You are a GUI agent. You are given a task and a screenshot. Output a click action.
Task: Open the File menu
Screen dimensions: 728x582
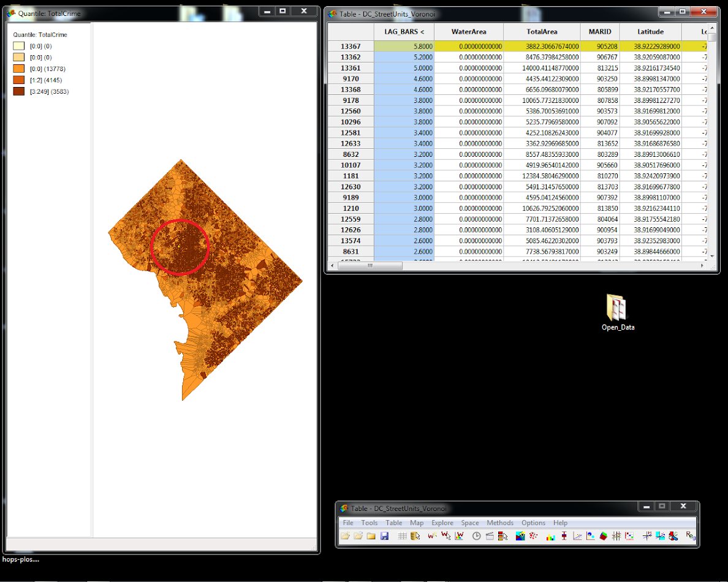[x=347, y=523]
